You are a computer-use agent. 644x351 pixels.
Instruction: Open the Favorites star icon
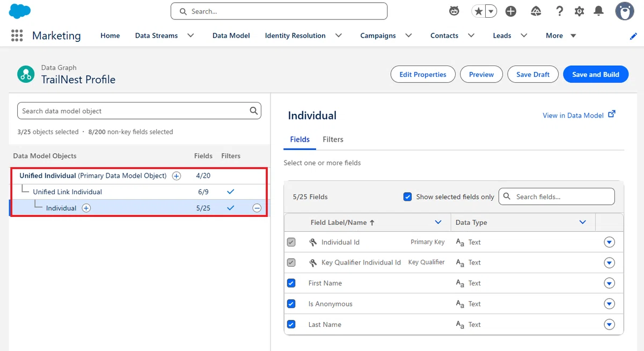click(x=478, y=11)
